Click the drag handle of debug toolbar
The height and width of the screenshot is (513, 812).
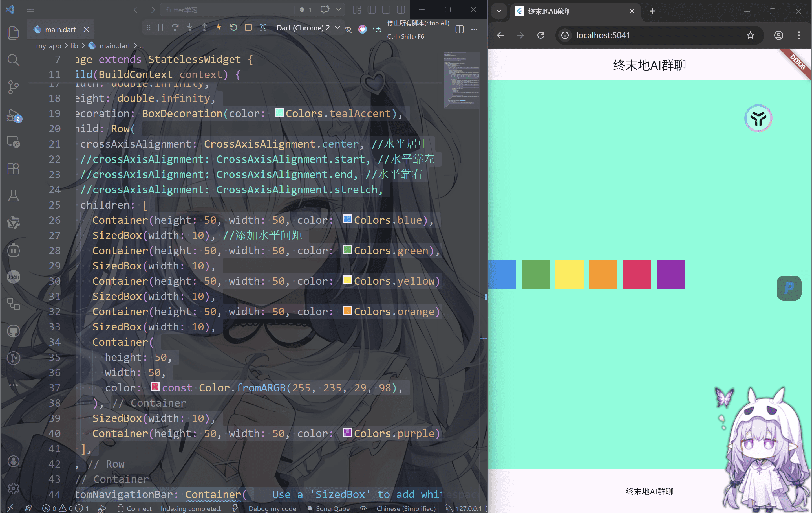pyautogui.click(x=148, y=28)
